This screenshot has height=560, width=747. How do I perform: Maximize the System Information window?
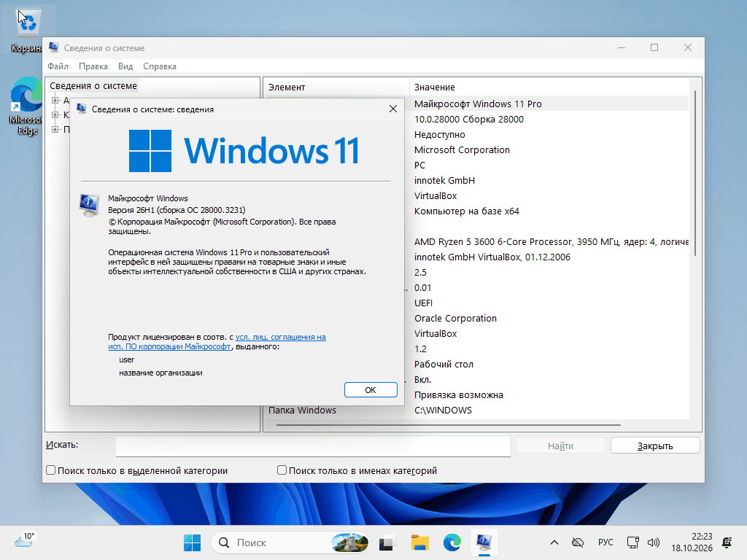pos(654,47)
